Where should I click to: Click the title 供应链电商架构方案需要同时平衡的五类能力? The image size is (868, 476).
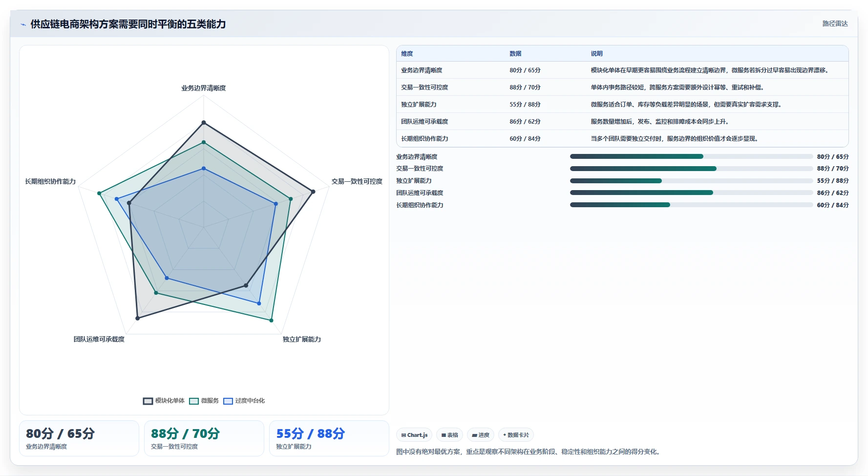[128, 24]
